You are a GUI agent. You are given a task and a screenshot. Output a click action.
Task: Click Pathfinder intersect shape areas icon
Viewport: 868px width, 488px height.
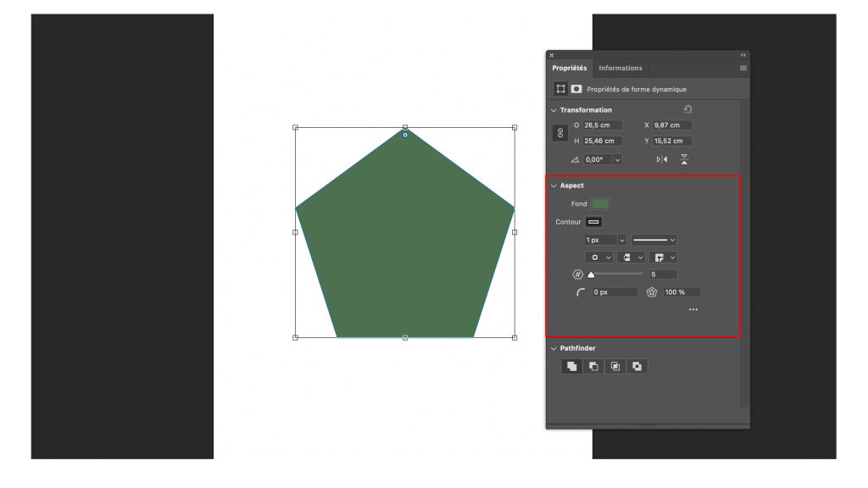click(x=615, y=366)
